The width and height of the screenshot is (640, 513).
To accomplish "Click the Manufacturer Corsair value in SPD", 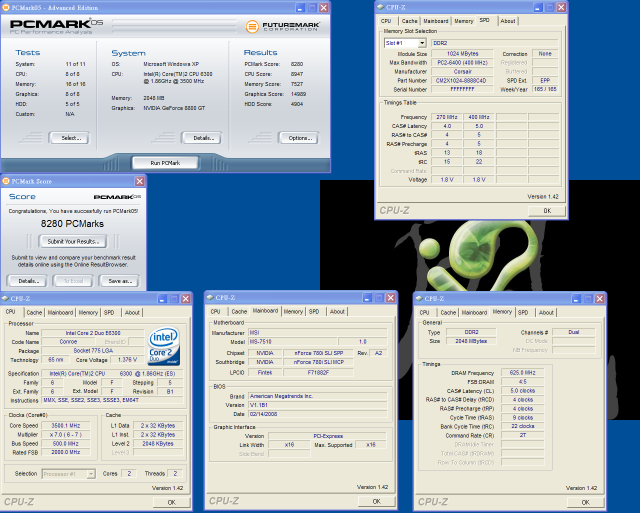I will [462, 71].
